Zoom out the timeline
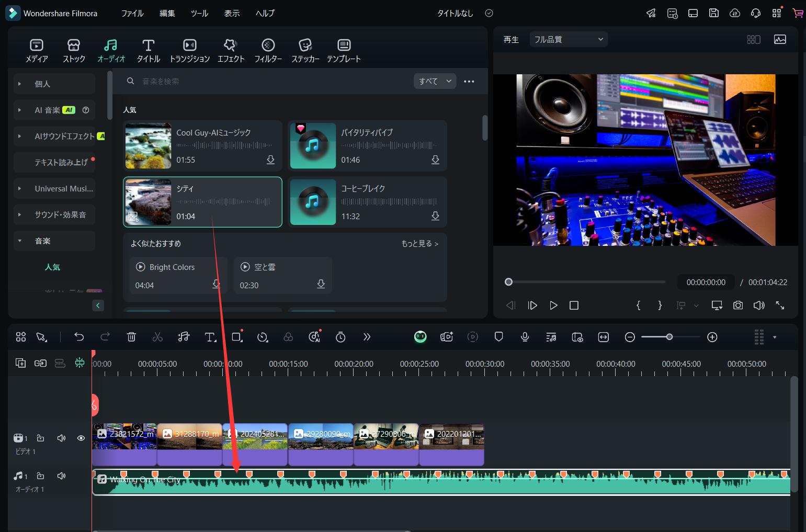Screen dimensions: 806x532 point(630,337)
